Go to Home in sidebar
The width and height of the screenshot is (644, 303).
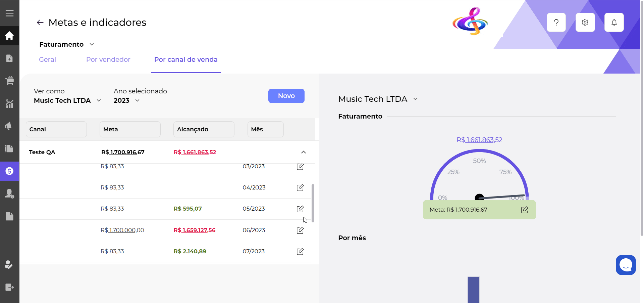[9, 36]
